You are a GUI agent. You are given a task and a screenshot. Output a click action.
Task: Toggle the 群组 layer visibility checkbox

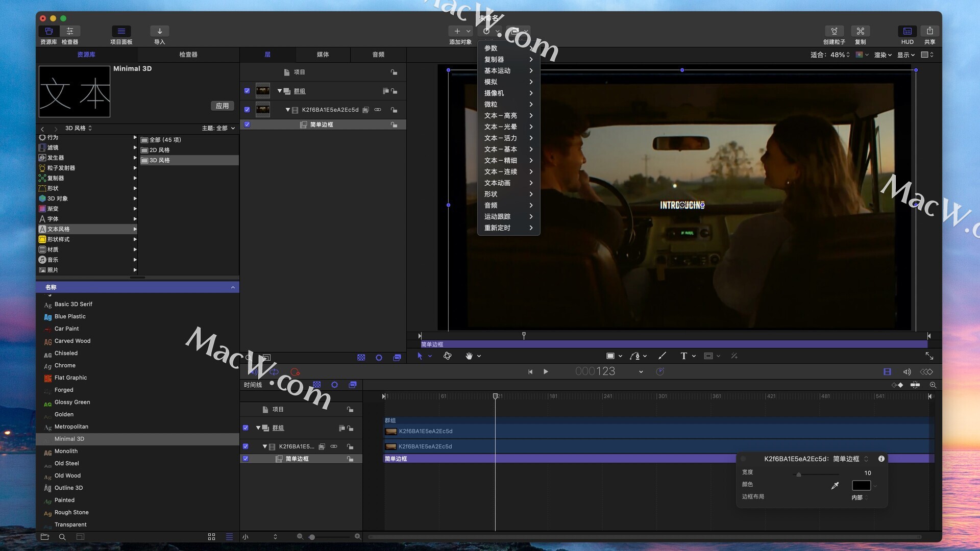pos(247,91)
